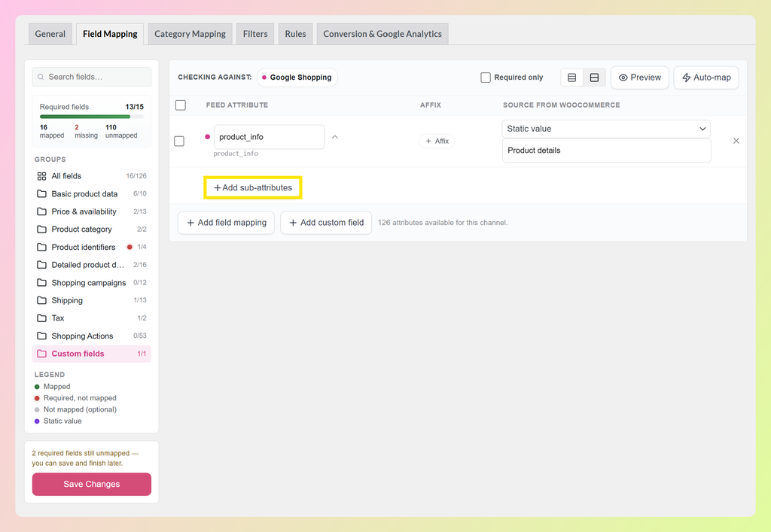Click Add field mapping
Image resolution: width=771 pixels, height=532 pixels.
226,223
